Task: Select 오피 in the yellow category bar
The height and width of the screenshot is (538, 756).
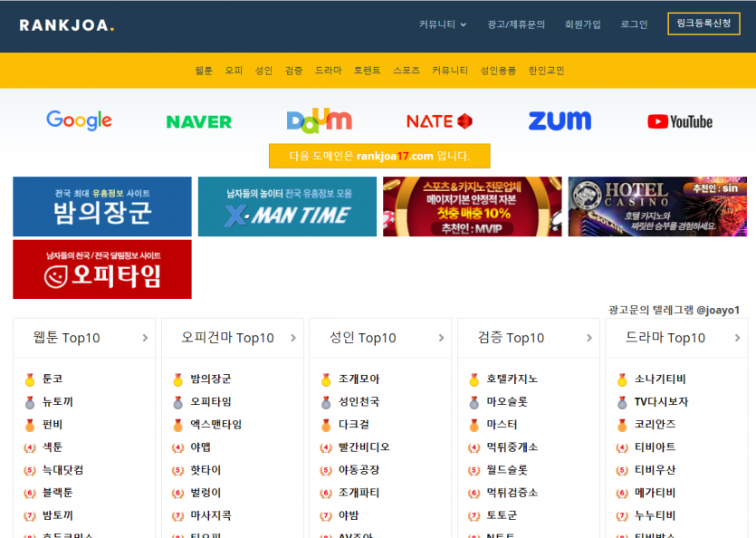Action: tap(234, 71)
